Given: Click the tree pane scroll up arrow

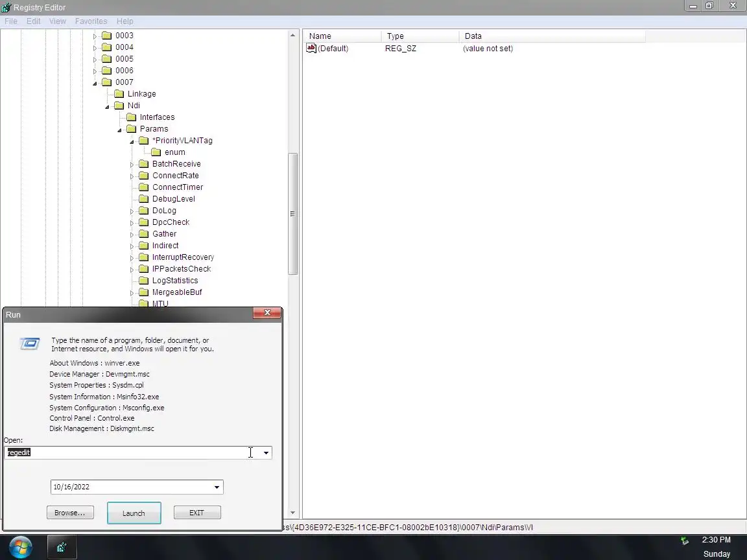Looking at the screenshot, I should coord(292,35).
